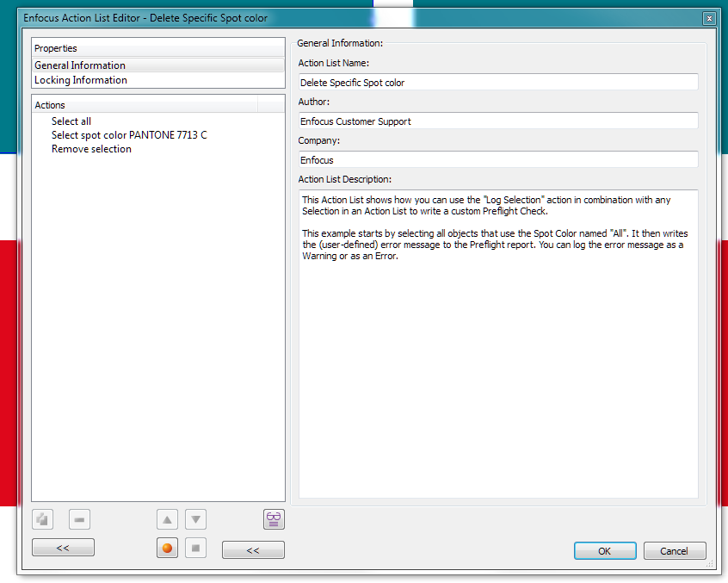
Task: Click the add action icon button
Action: pyautogui.click(x=42, y=519)
